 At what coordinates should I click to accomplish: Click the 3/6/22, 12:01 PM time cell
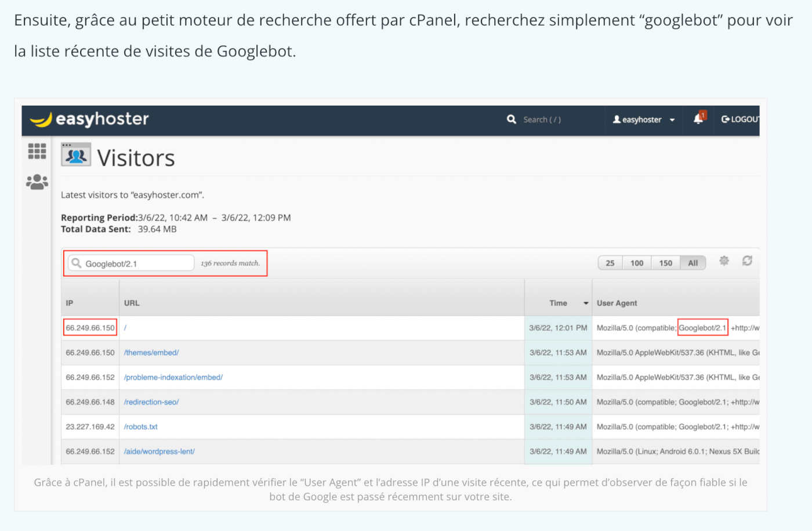(x=558, y=328)
